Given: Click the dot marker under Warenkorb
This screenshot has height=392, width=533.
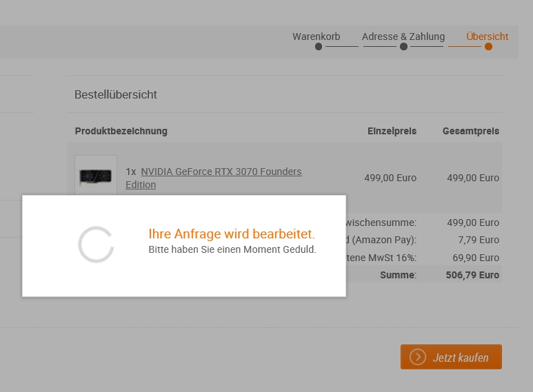Looking at the screenshot, I should 318,47.
